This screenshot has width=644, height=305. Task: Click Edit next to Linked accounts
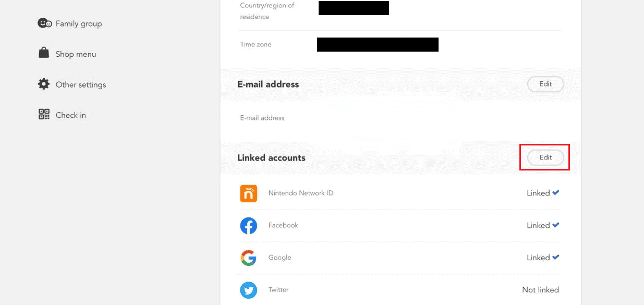(x=544, y=157)
